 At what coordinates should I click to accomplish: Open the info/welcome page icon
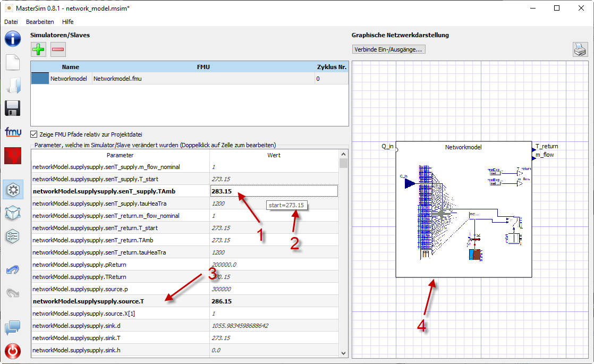[13, 39]
